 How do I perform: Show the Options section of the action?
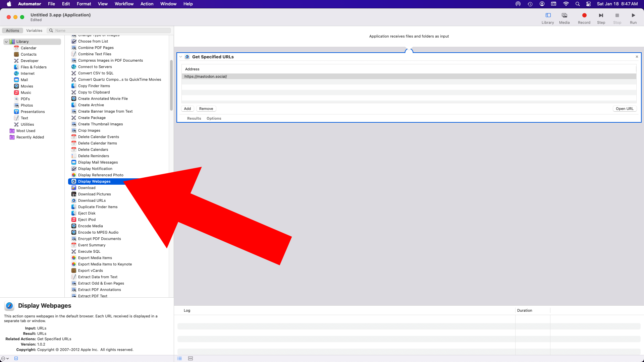click(x=214, y=118)
